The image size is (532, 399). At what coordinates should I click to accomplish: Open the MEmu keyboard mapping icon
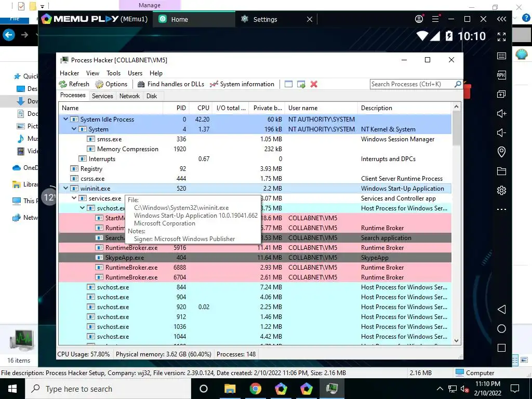[x=501, y=56]
